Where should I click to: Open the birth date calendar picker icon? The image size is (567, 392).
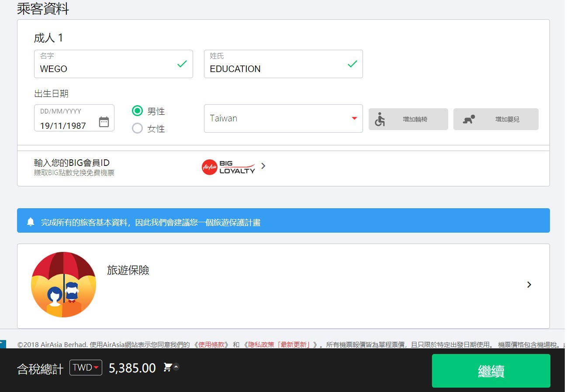click(x=104, y=122)
